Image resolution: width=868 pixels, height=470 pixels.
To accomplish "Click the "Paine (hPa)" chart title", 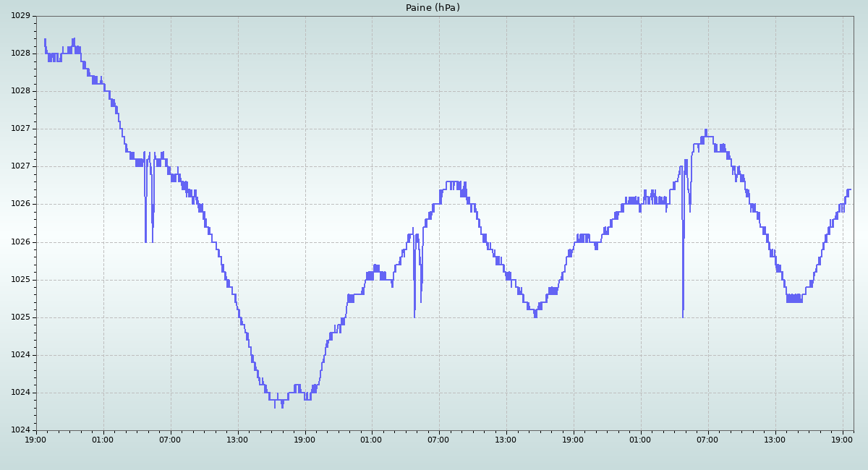I will click(x=433, y=8).
